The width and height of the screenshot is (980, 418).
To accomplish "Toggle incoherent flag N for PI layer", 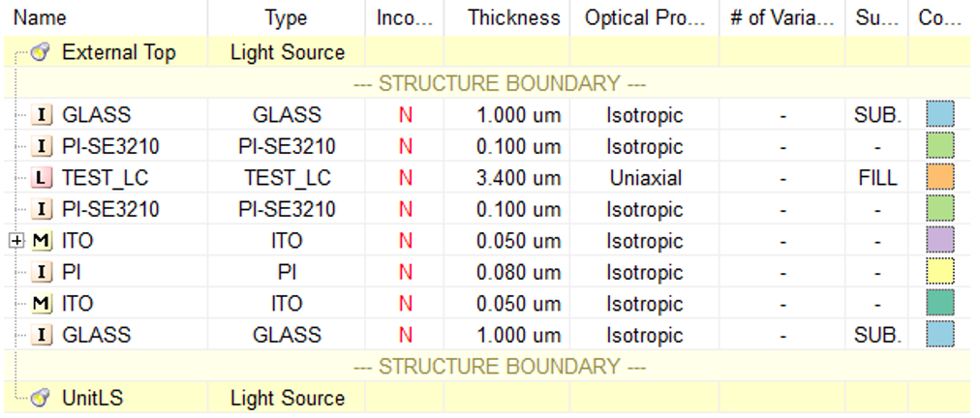I will 405,273.
